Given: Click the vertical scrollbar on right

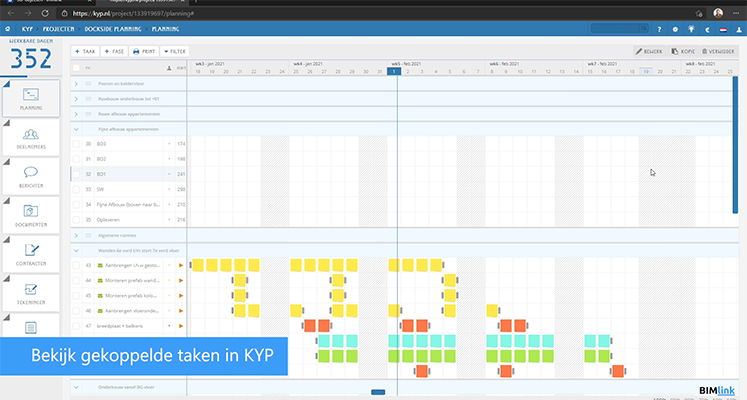Looking at the screenshot, I should click(x=735, y=145).
